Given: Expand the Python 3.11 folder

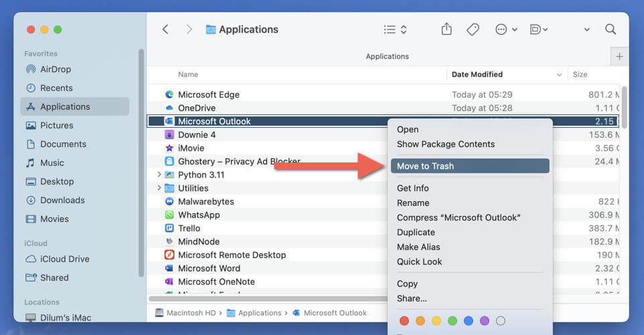Looking at the screenshot, I should [x=159, y=175].
